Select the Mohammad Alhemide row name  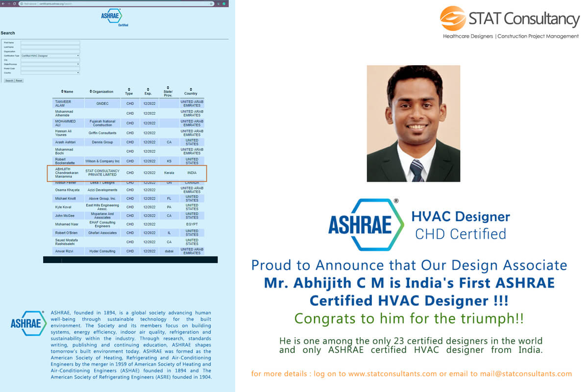tap(64, 113)
